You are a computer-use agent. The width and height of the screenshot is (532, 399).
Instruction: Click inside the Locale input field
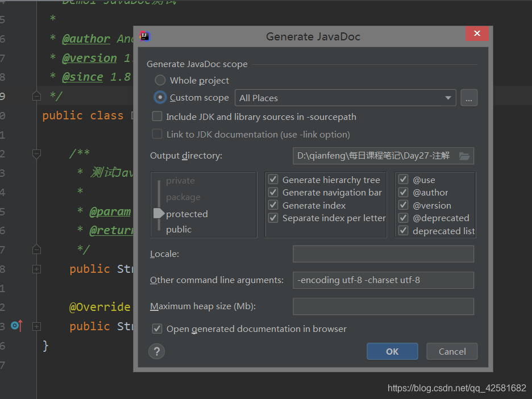[383, 253]
